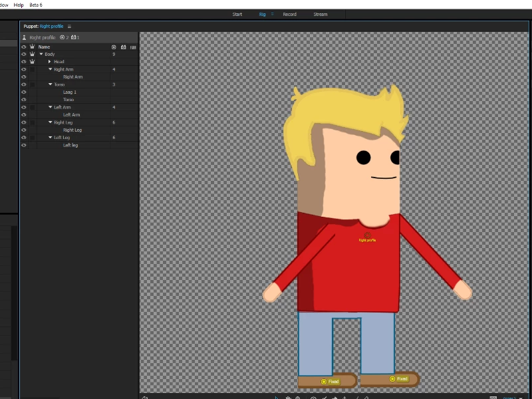Open the Help menu
This screenshot has width=532, height=399.
click(x=19, y=5)
